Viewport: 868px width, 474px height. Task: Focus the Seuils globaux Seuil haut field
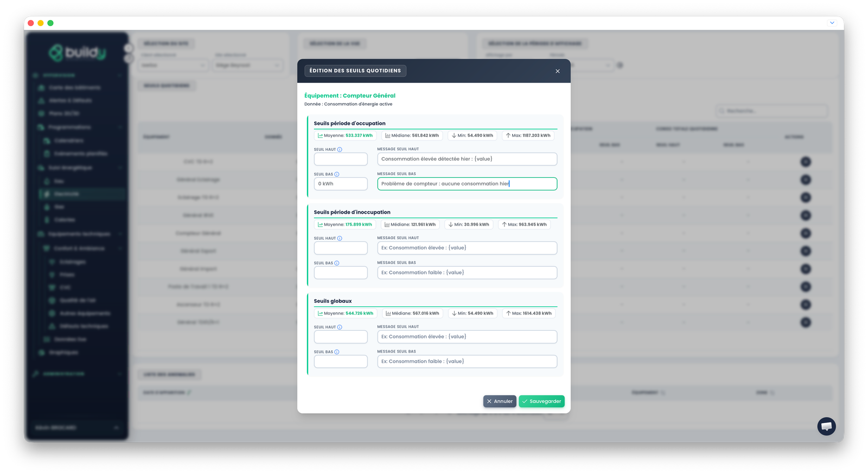click(x=341, y=337)
